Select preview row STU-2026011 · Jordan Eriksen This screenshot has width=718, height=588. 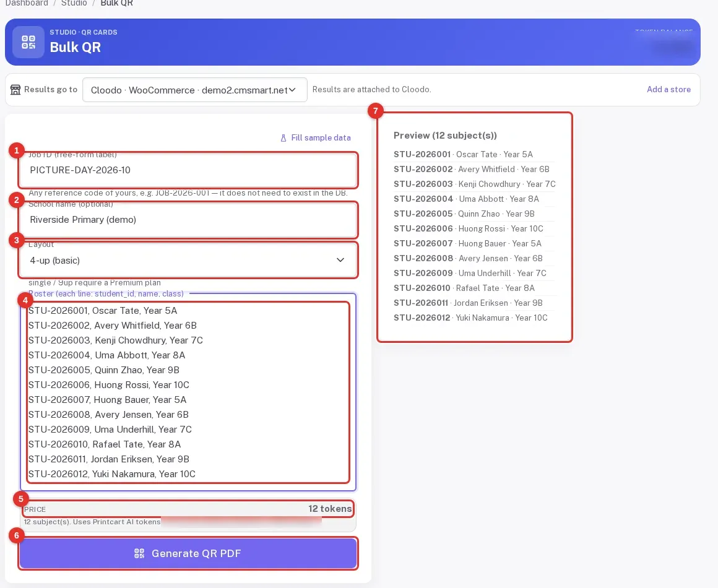click(x=468, y=303)
